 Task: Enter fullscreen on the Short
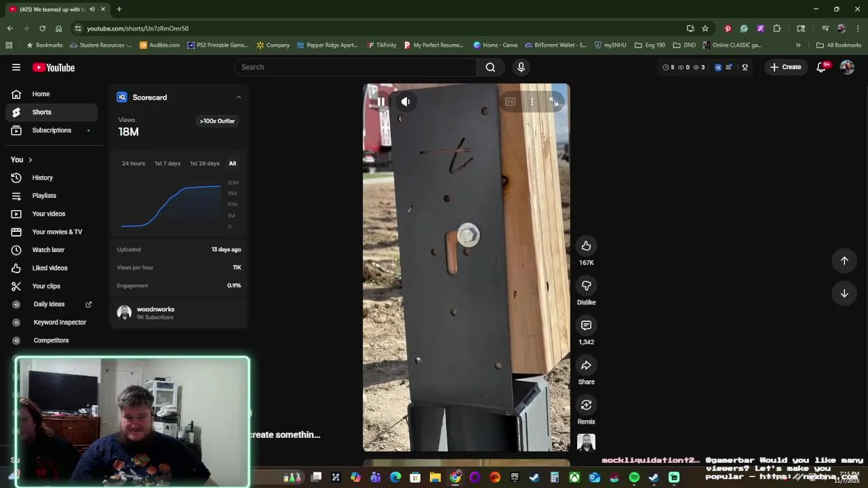click(554, 102)
